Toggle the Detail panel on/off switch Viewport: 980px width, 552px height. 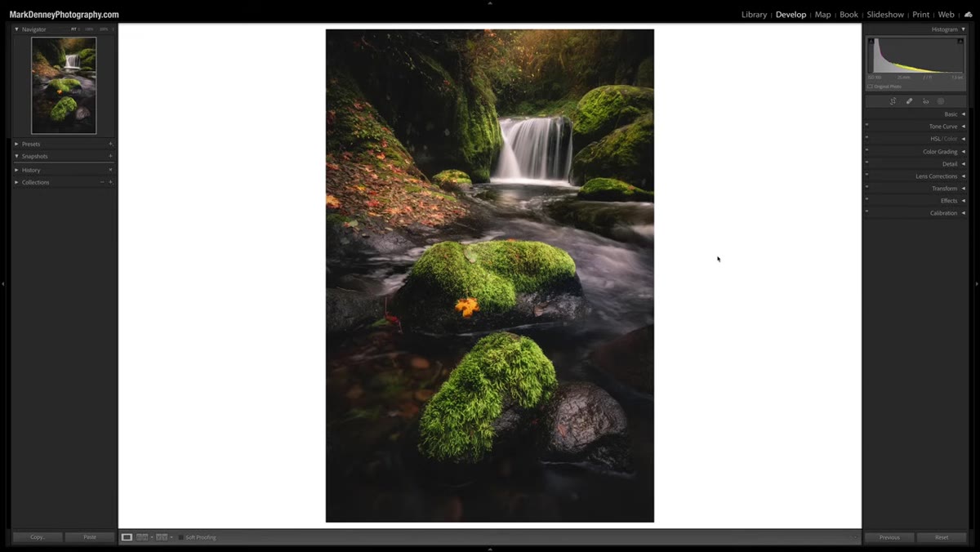pyautogui.click(x=866, y=163)
